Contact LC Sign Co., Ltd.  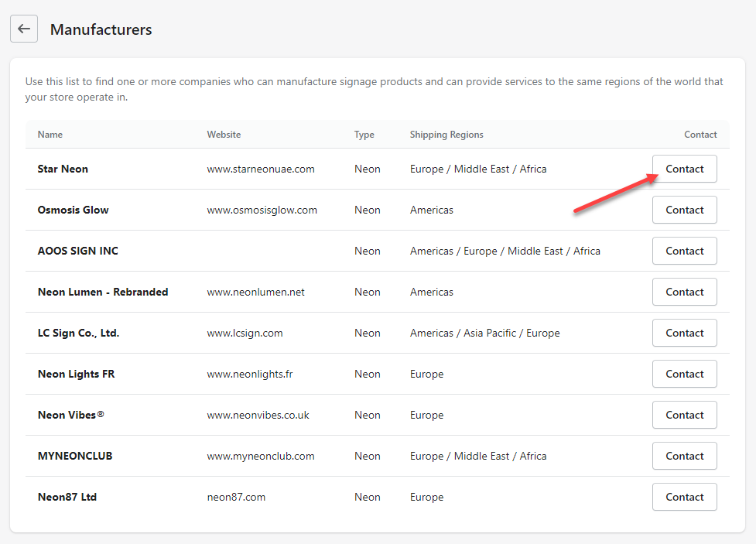click(684, 333)
